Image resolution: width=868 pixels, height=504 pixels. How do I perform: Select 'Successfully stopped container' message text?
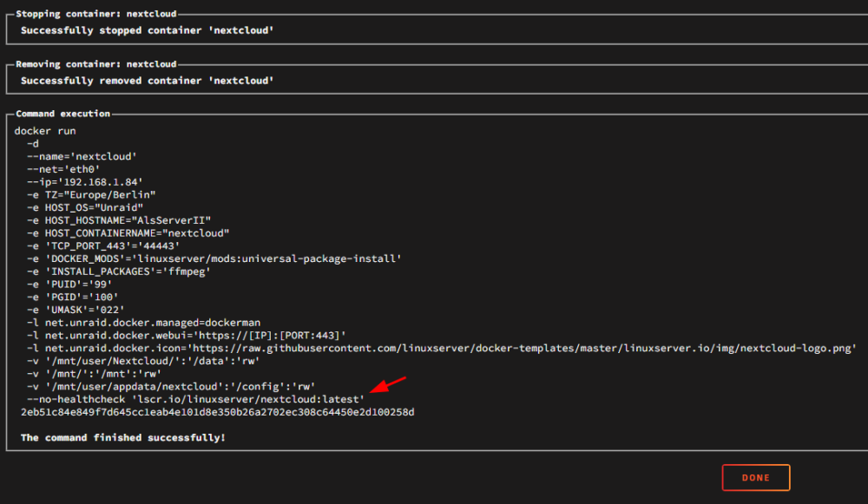148,30
